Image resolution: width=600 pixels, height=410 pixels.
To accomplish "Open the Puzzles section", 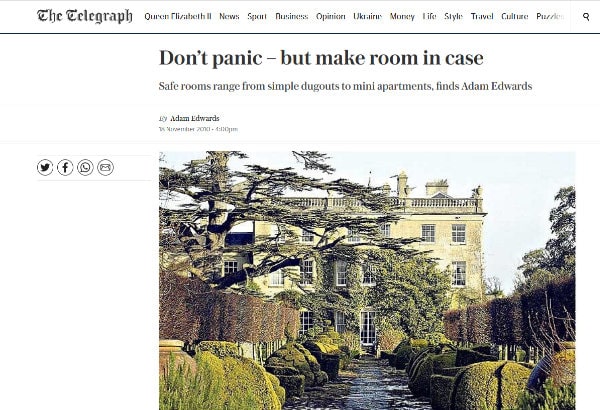I will 550,16.
